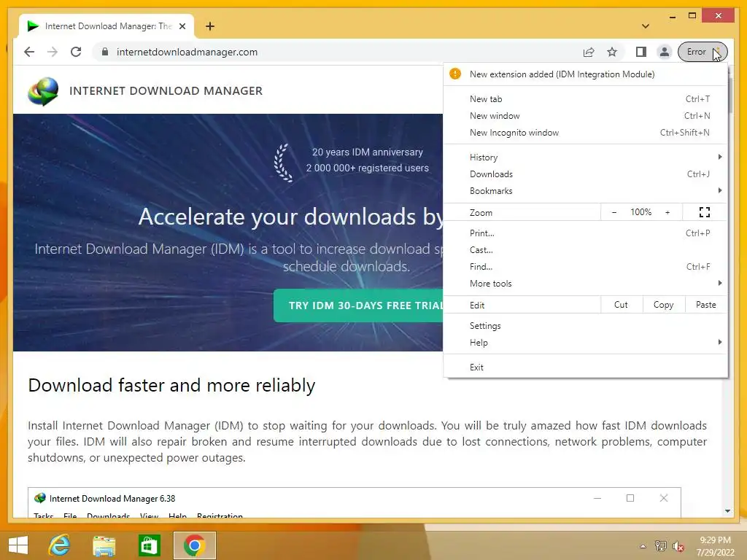
Task: Choose New window from the menu
Action: [586, 116]
